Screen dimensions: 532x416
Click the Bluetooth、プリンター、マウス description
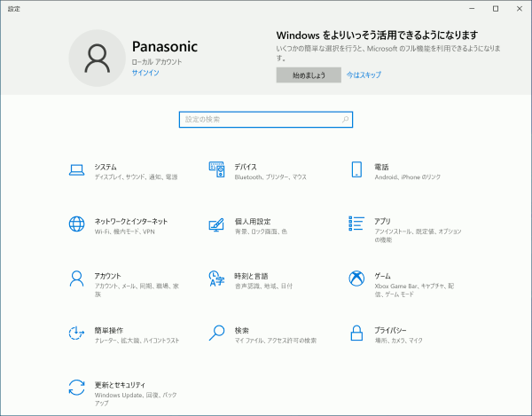[270, 177]
